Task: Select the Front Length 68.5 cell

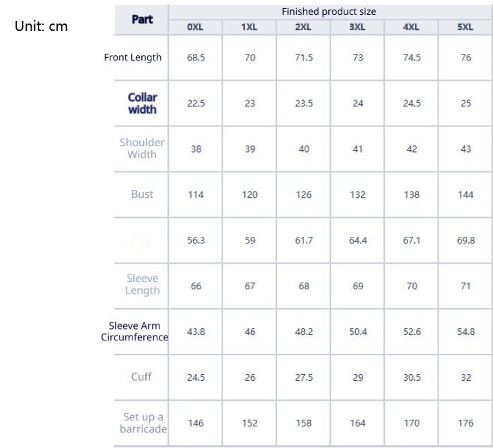Action: point(196,58)
